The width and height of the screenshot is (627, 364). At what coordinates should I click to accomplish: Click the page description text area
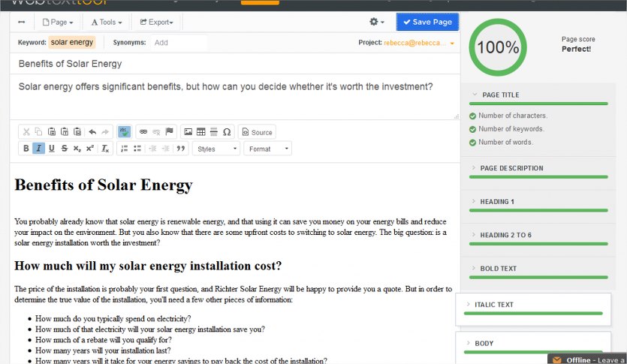235,97
